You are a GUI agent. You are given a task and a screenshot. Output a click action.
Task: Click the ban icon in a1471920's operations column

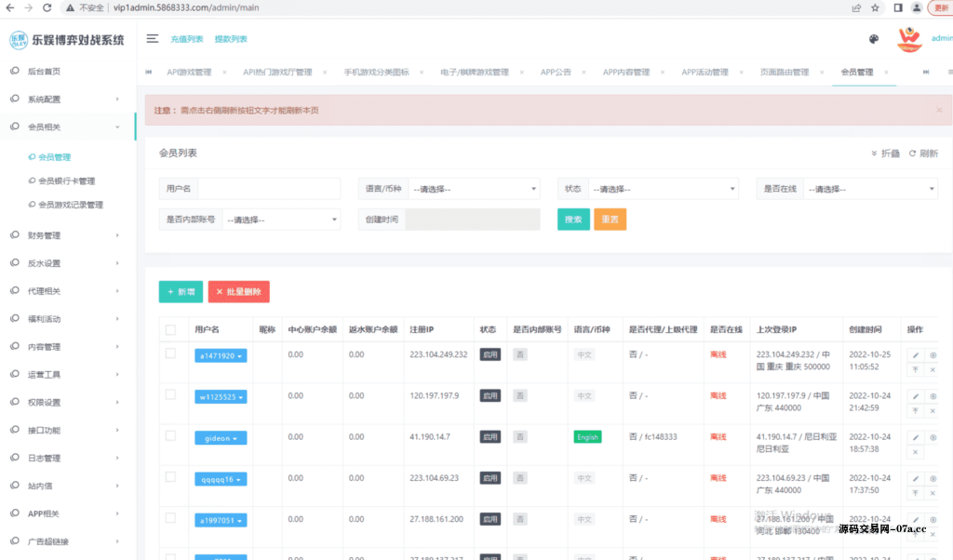pyautogui.click(x=916, y=369)
